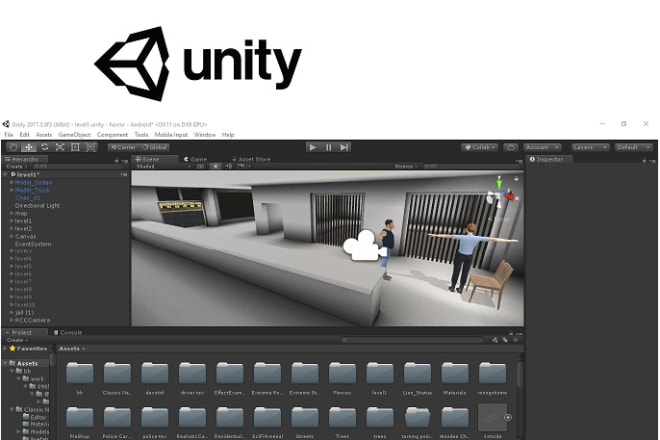Image resolution: width=660 pixels, height=440 pixels.
Task: Expand the Canvas object in Hierarchy
Action: coord(12,236)
